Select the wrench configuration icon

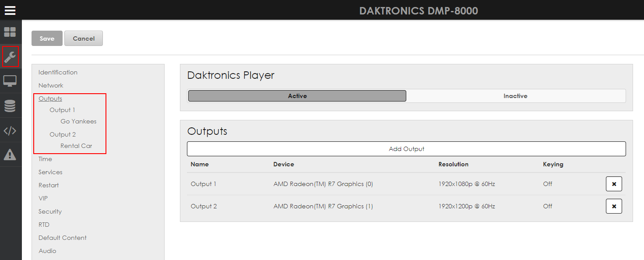10,56
